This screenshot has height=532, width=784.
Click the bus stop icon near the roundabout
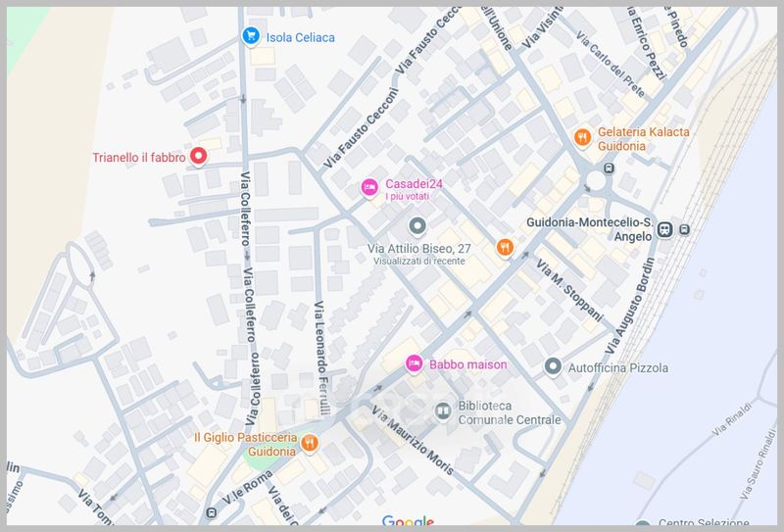609,168
